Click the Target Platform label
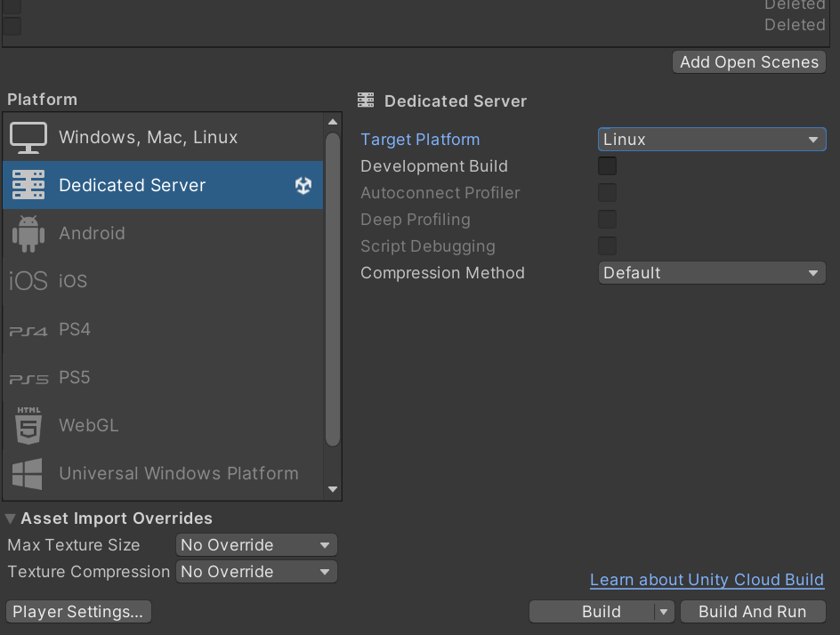The height and width of the screenshot is (635, 840). 420,140
